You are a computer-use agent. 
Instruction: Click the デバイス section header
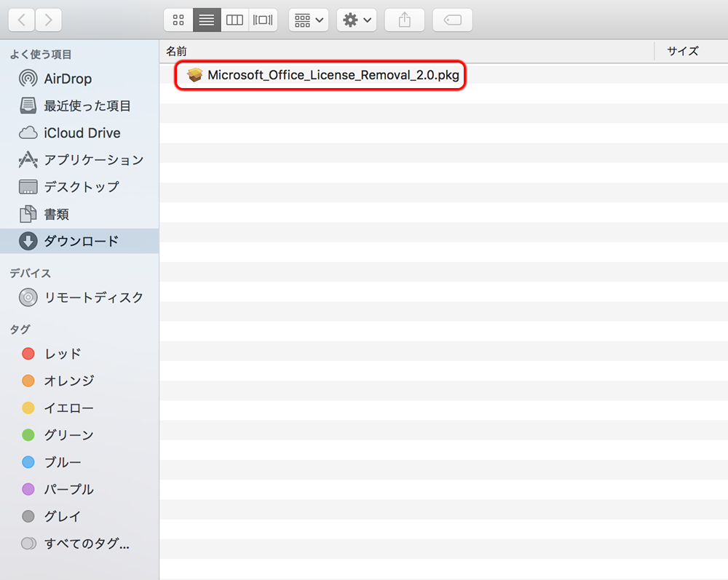30,274
